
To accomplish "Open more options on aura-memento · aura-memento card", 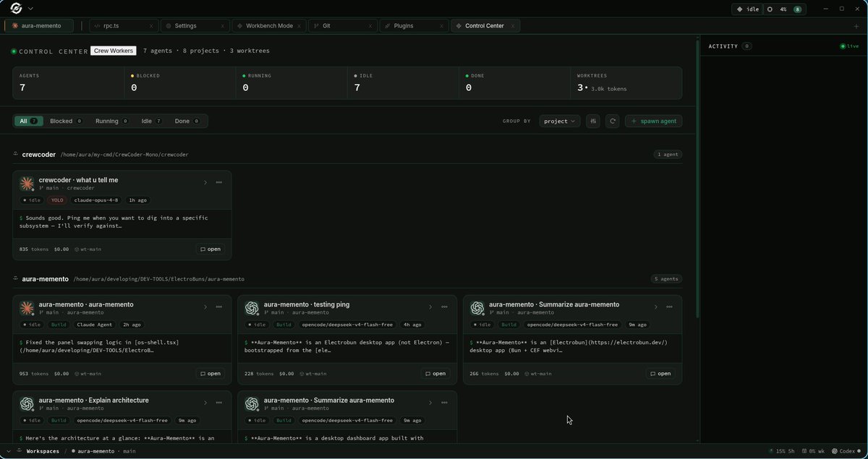I will coord(219,306).
